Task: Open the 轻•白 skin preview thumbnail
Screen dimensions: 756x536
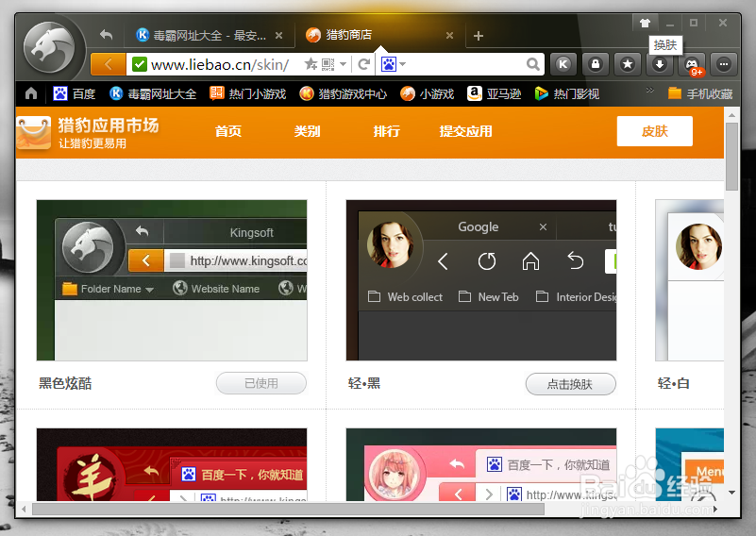Action: click(x=690, y=280)
